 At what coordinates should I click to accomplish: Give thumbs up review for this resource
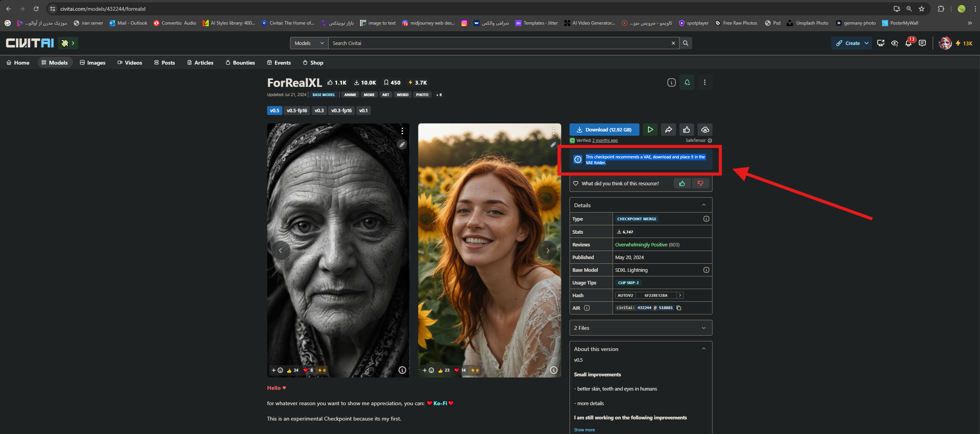[682, 183]
